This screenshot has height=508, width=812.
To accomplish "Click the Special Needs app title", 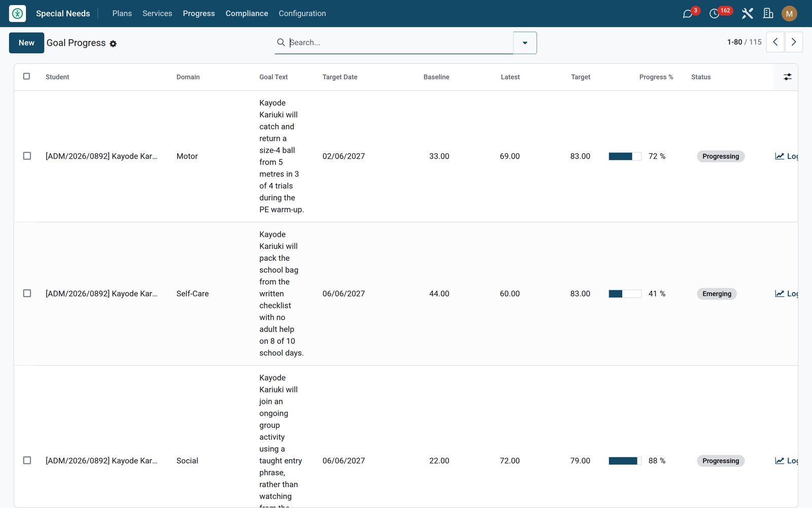I will [x=63, y=13].
